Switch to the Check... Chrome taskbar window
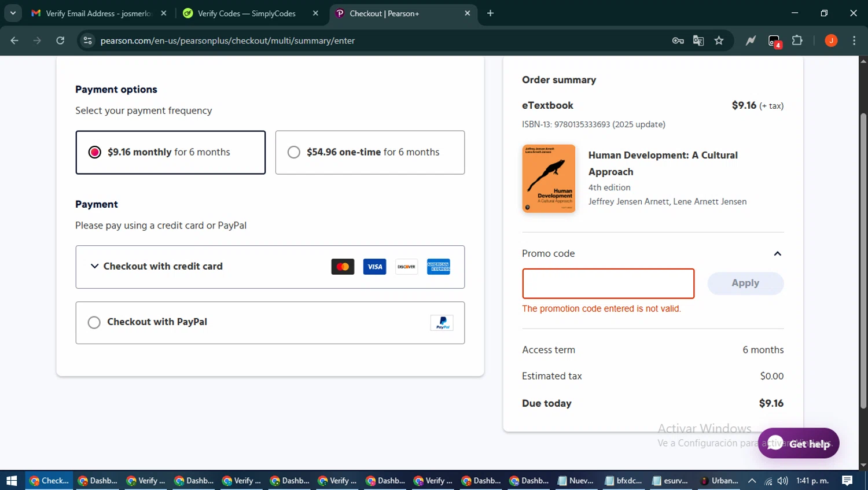 coord(49,481)
